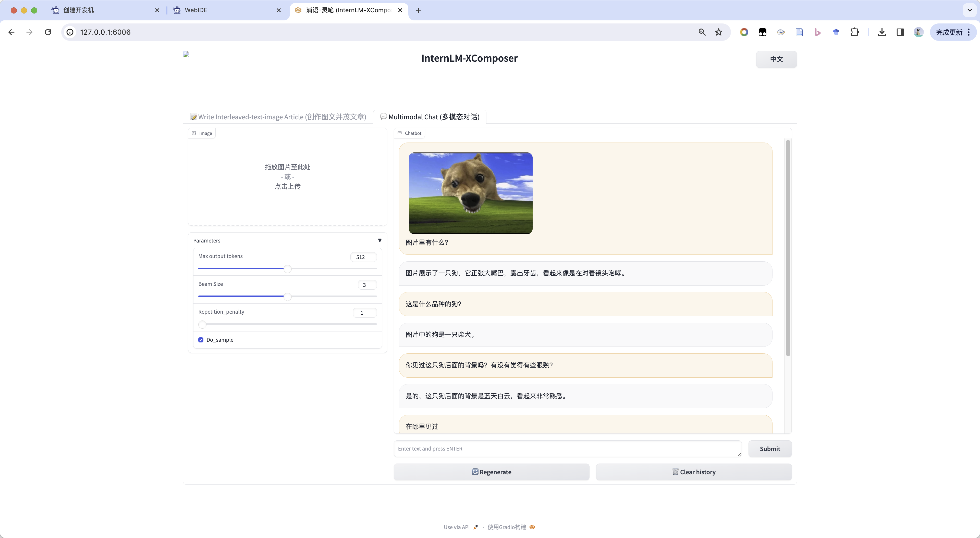Open the downloads icon in toolbar
The image size is (980, 538).
click(x=881, y=32)
